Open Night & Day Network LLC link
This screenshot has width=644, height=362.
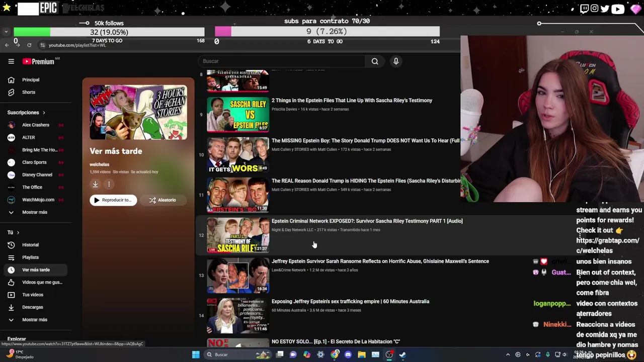click(292, 230)
